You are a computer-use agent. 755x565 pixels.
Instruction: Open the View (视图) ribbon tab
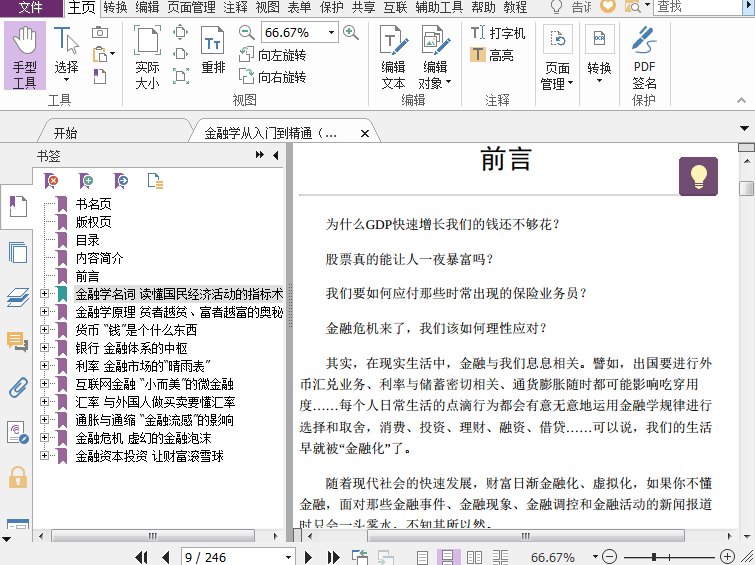[267, 7]
